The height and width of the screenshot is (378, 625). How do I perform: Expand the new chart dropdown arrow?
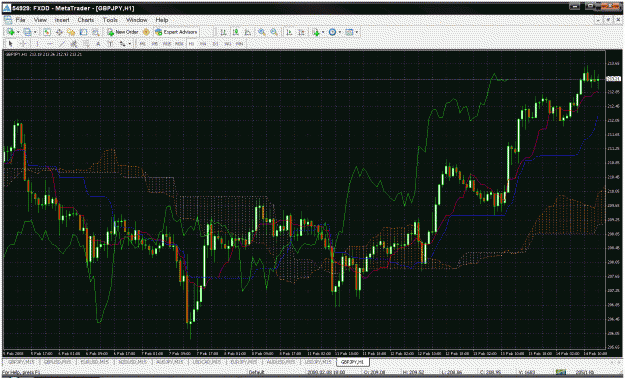pos(18,32)
